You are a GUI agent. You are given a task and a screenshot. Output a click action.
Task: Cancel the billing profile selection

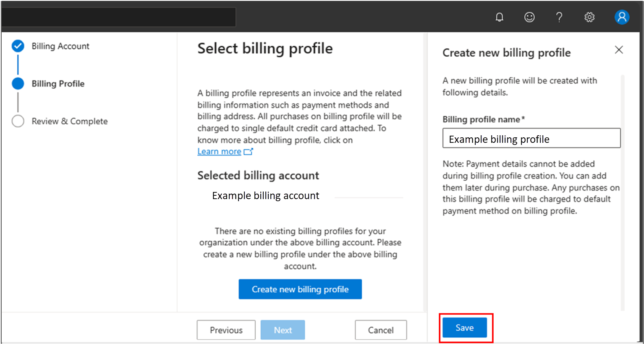click(x=381, y=330)
